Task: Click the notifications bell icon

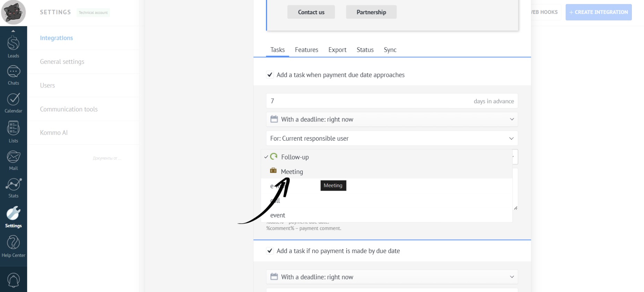Action: pyautogui.click(x=13, y=280)
